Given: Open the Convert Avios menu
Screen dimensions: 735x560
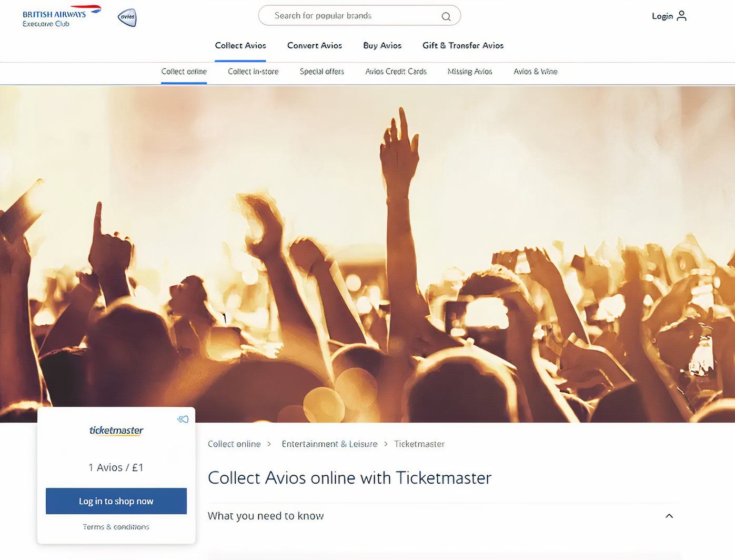Looking at the screenshot, I should click(x=315, y=46).
